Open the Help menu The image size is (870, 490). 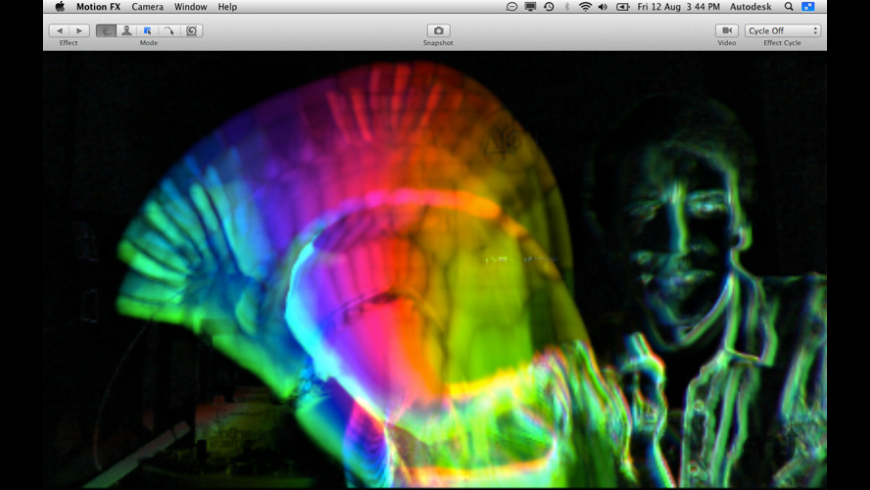coord(227,7)
